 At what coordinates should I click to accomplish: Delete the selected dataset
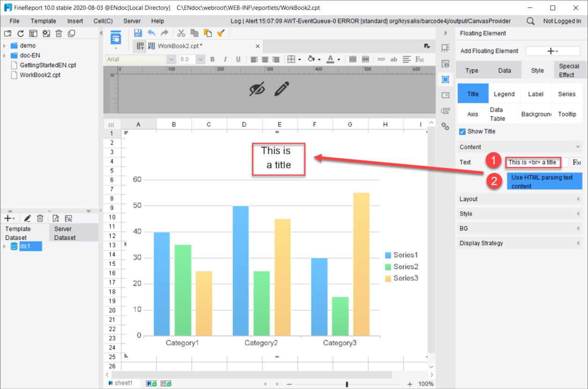pos(40,218)
